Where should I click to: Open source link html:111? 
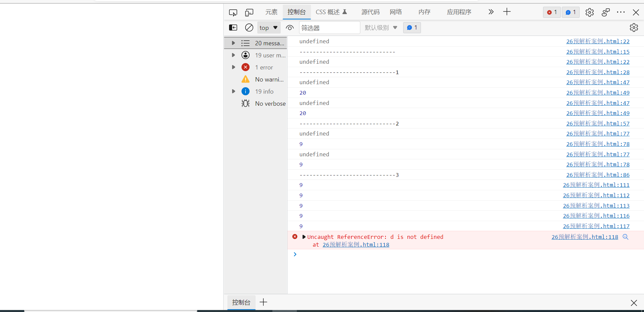point(596,185)
